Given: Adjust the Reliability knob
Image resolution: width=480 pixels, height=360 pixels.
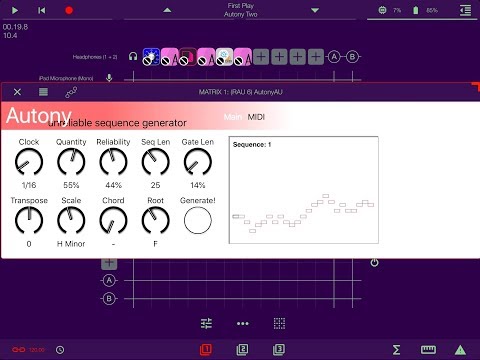Looking at the screenshot, I should (x=113, y=162).
